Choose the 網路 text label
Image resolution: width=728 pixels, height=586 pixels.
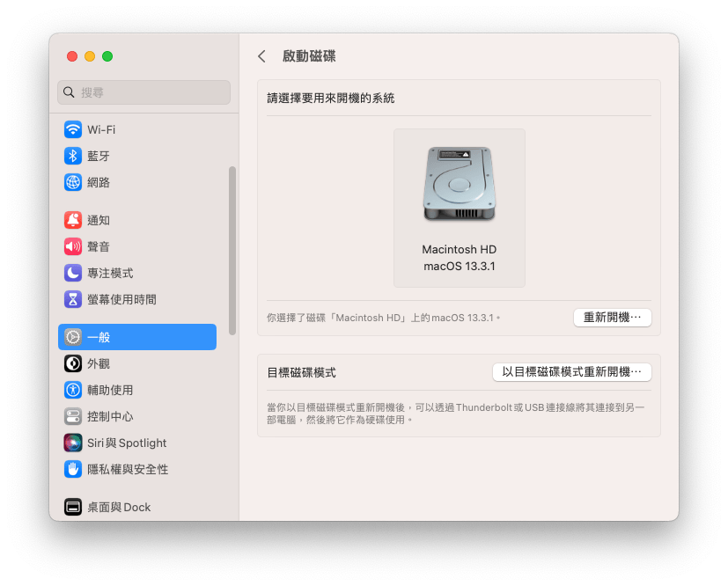(99, 182)
